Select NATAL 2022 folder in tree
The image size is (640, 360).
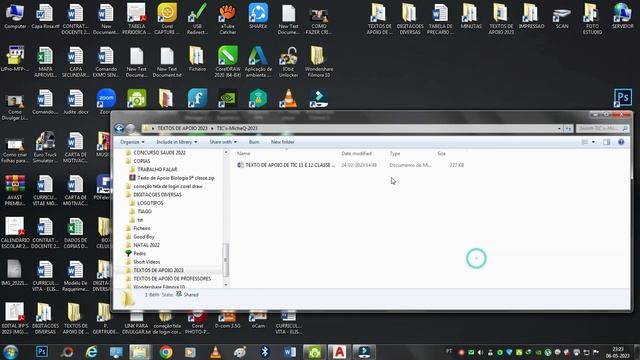(x=146, y=245)
